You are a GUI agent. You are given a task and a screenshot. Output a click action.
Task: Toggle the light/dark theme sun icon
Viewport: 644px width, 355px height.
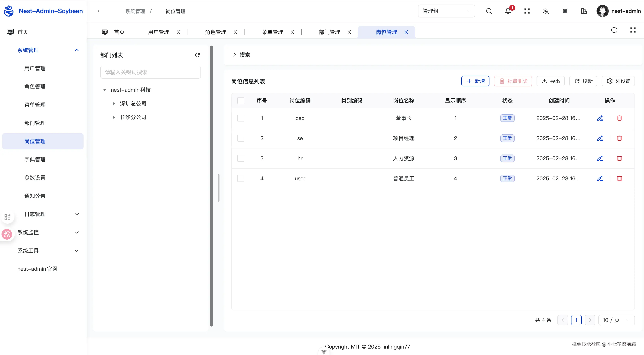tap(565, 11)
